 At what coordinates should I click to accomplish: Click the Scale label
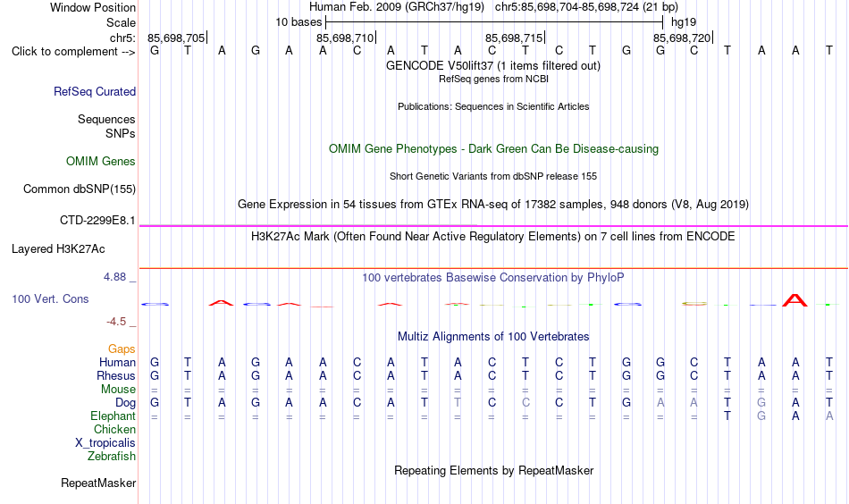coord(122,22)
